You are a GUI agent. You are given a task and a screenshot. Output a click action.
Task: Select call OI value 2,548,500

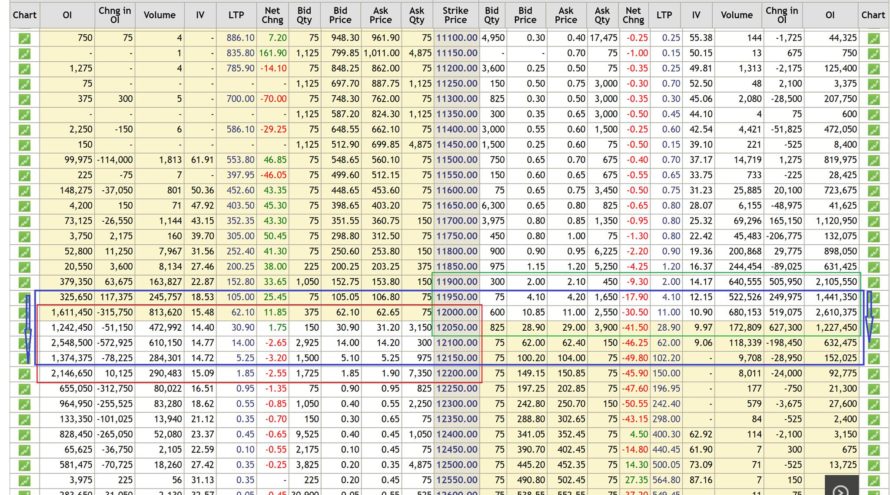72,343
